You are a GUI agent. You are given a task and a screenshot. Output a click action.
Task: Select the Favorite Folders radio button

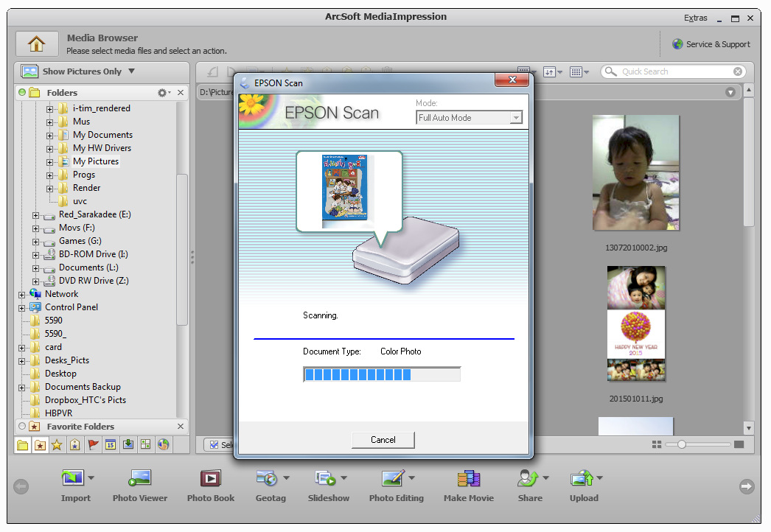[x=22, y=426]
